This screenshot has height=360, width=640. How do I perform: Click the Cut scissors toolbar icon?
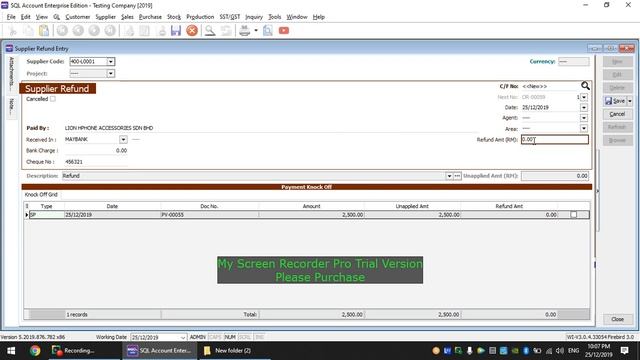12,31
